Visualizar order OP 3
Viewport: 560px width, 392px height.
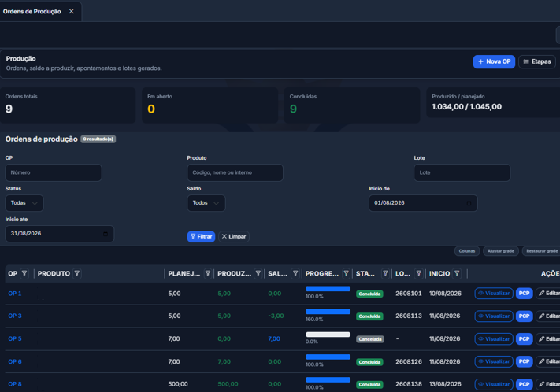[494, 316]
